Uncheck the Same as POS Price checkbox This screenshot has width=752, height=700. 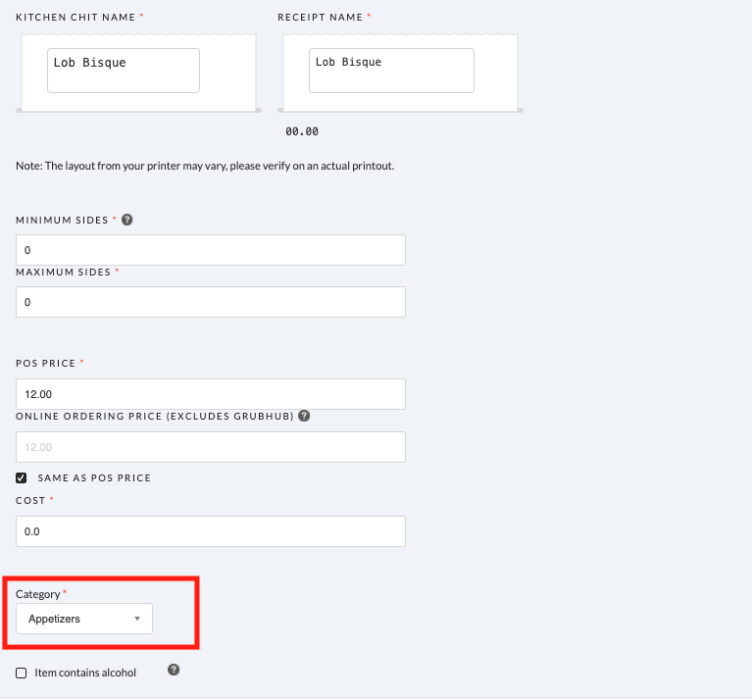[22, 477]
